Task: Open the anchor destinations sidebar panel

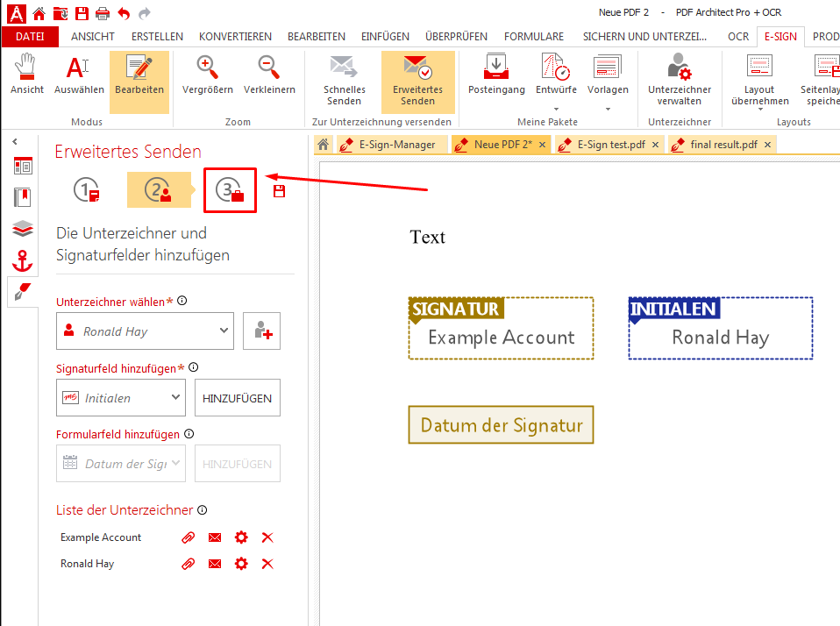Action: click(23, 260)
